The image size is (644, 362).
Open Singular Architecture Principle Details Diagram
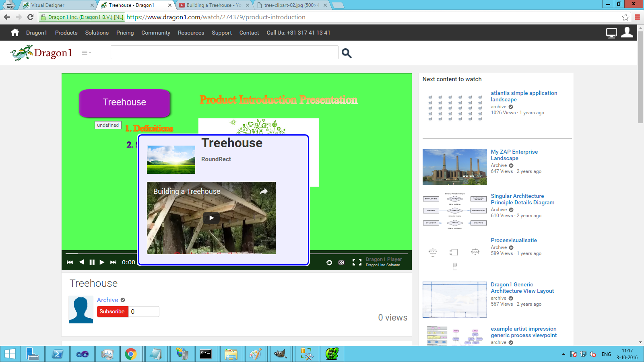[x=522, y=199]
